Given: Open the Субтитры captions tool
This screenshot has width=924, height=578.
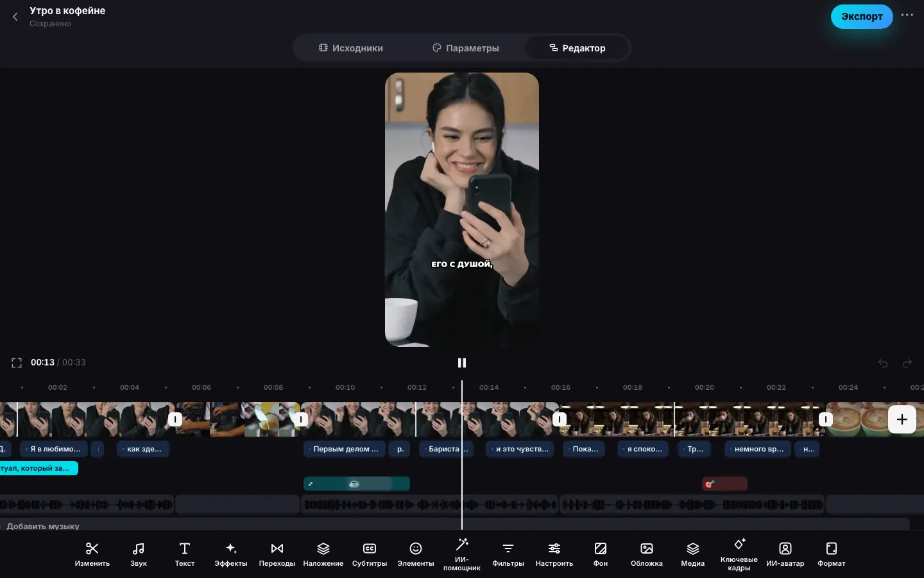Looking at the screenshot, I should [370, 554].
